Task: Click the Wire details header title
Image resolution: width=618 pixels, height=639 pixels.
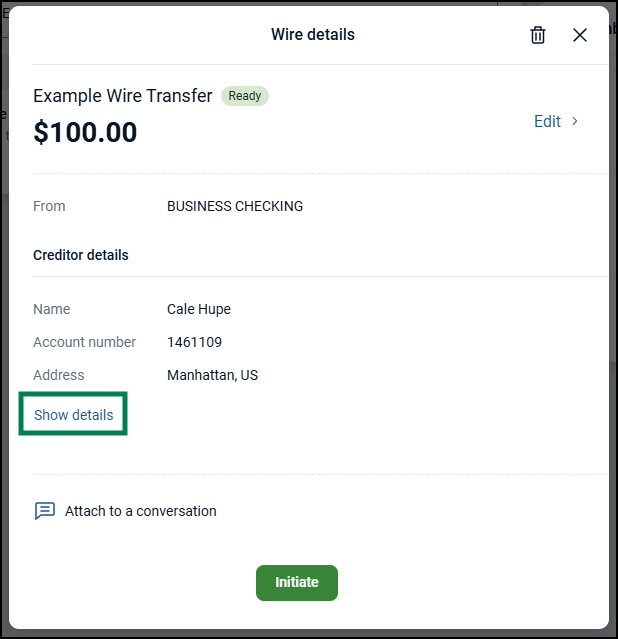Action: pyautogui.click(x=312, y=35)
